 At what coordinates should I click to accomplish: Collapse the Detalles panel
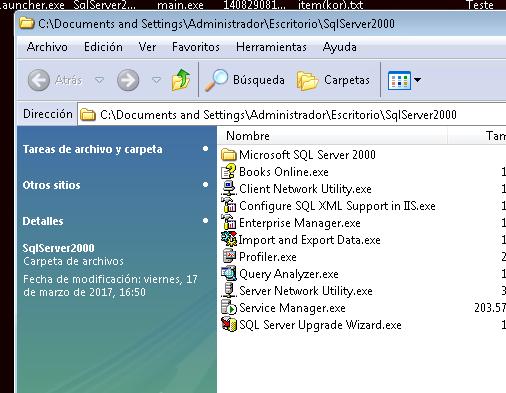[x=205, y=221]
